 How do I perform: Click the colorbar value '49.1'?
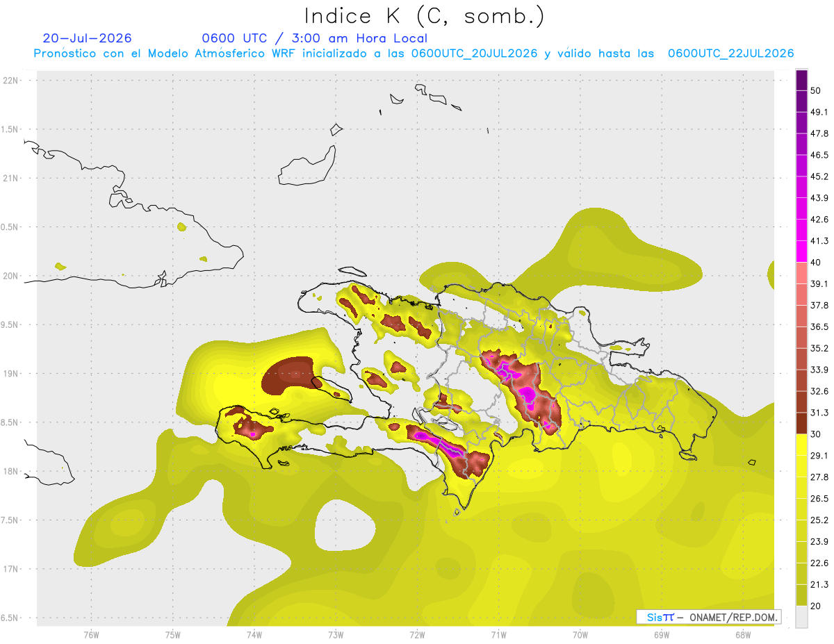click(x=819, y=112)
